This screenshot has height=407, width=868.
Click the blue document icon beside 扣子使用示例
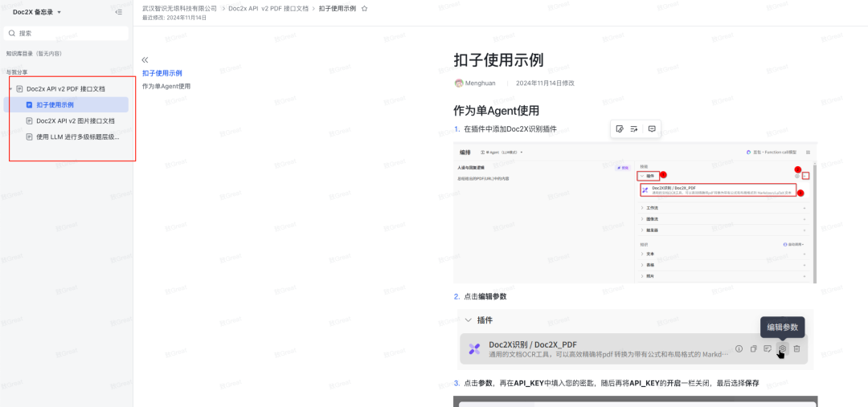tap(30, 104)
